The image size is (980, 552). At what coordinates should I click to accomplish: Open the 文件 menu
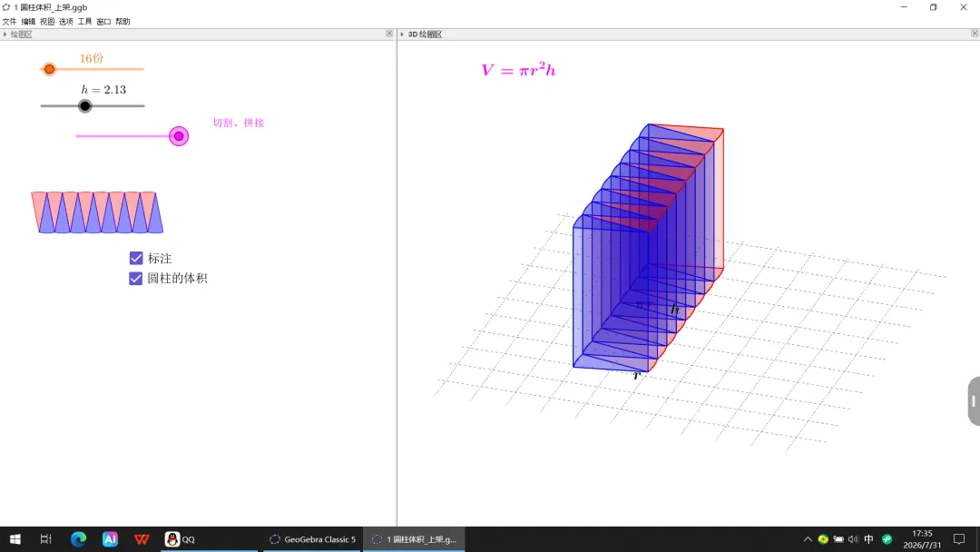9,21
